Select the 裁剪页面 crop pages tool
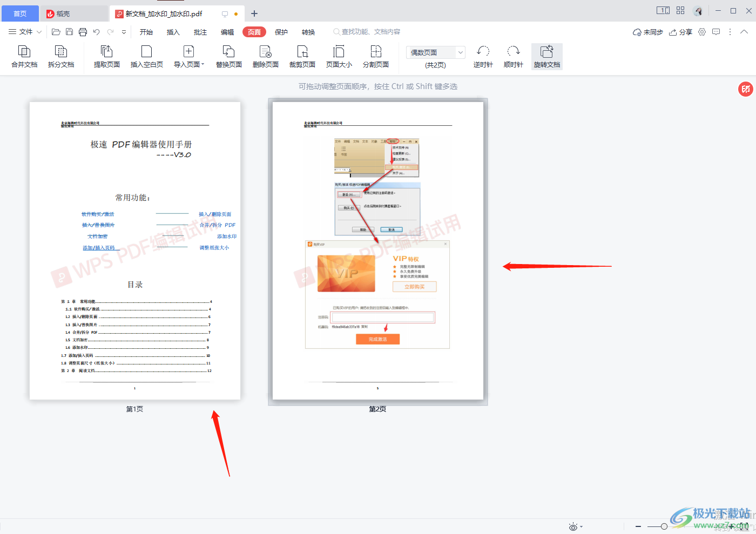Screen dimensions: 756x534 pos(302,57)
